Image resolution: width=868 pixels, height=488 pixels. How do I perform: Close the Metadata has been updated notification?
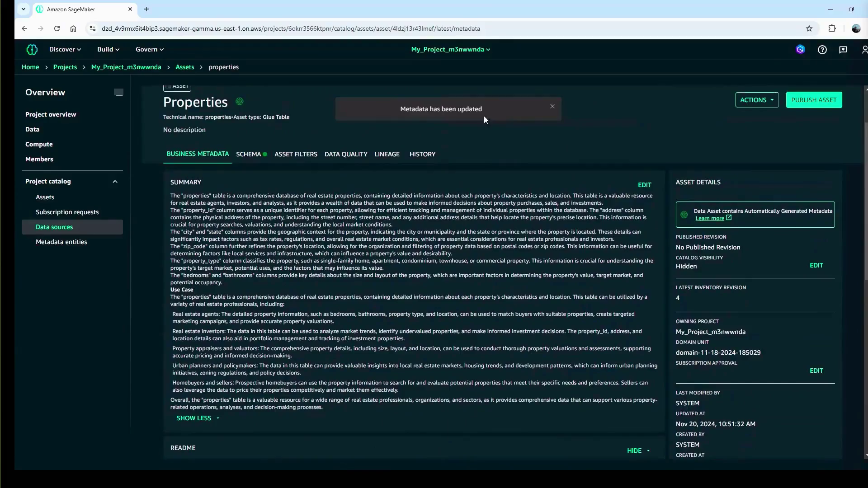tap(552, 106)
